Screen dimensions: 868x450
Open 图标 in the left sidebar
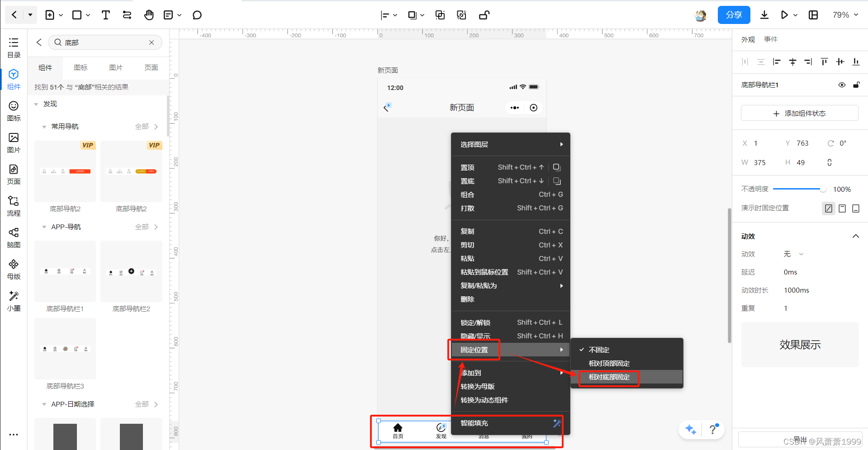[14, 111]
